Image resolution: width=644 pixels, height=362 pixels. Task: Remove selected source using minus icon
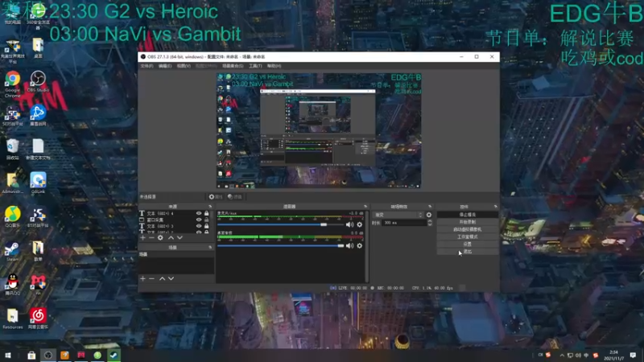pyautogui.click(x=151, y=237)
